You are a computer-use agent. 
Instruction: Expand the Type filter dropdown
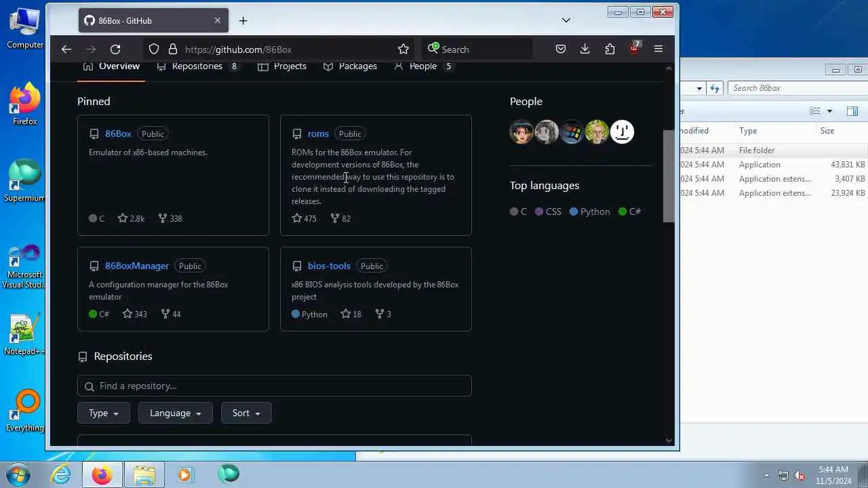[104, 413]
